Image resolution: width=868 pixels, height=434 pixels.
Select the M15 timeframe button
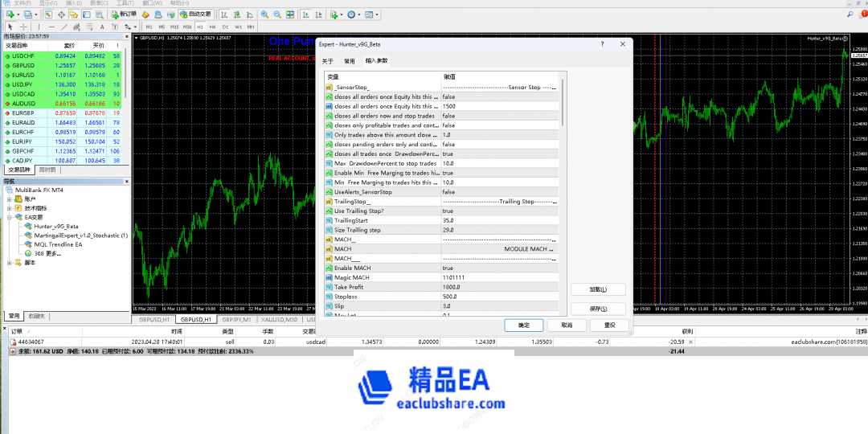pyautogui.click(x=174, y=27)
